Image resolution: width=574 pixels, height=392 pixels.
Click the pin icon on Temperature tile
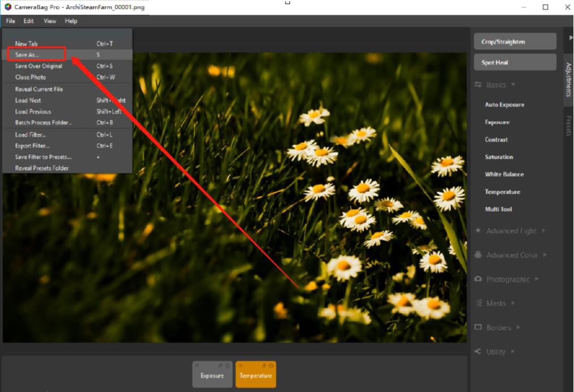pyautogui.click(x=264, y=365)
